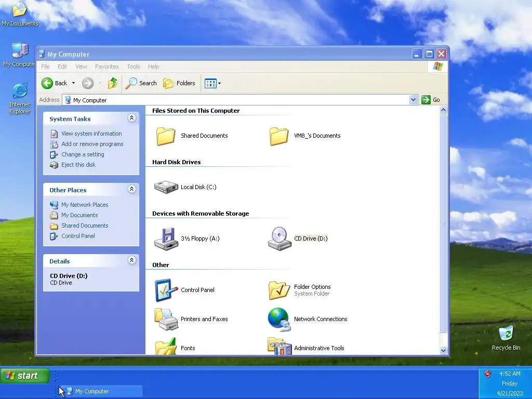Open the Administrative Tools icon

280,346
